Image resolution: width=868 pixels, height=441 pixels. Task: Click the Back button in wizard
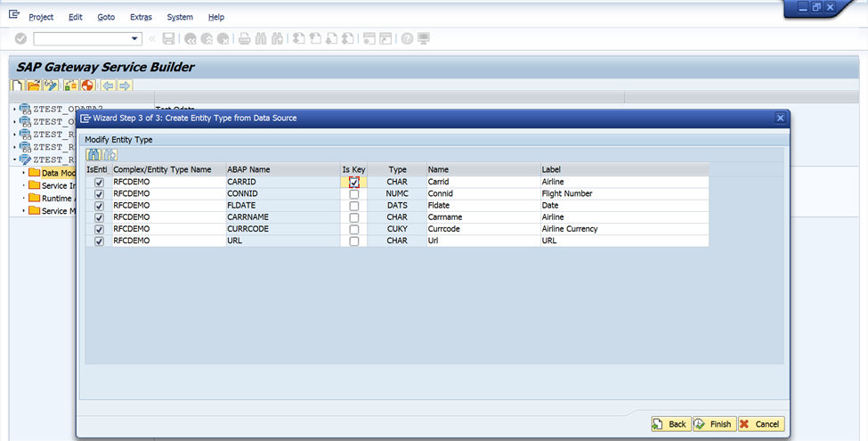(x=671, y=424)
